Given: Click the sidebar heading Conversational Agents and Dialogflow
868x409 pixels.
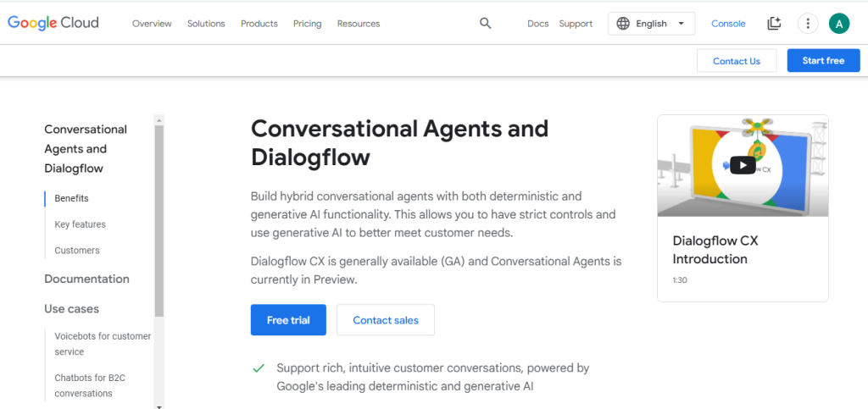Looking at the screenshot, I should point(86,149).
